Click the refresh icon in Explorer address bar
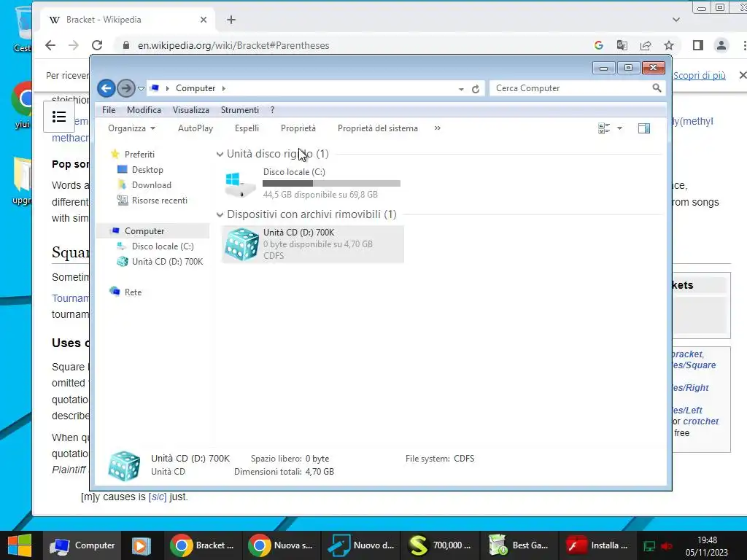 coord(476,88)
